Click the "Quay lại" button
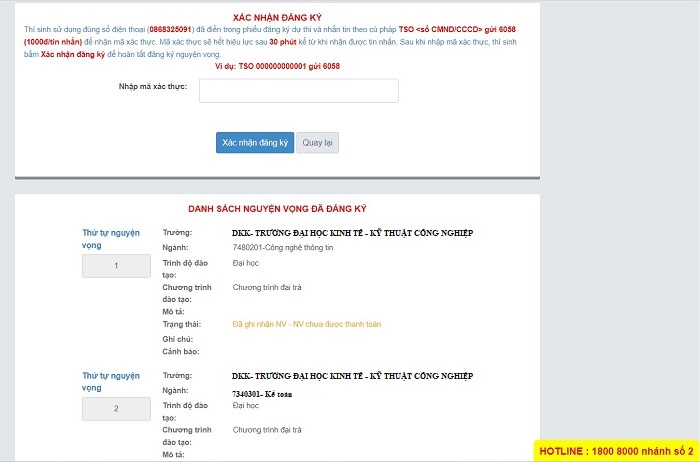700x462 pixels. (x=319, y=143)
